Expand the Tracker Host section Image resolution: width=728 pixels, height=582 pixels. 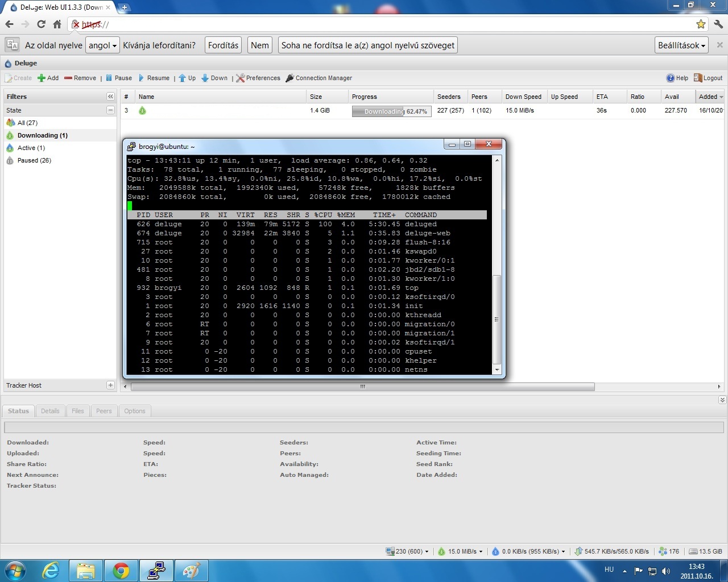click(110, 385)
